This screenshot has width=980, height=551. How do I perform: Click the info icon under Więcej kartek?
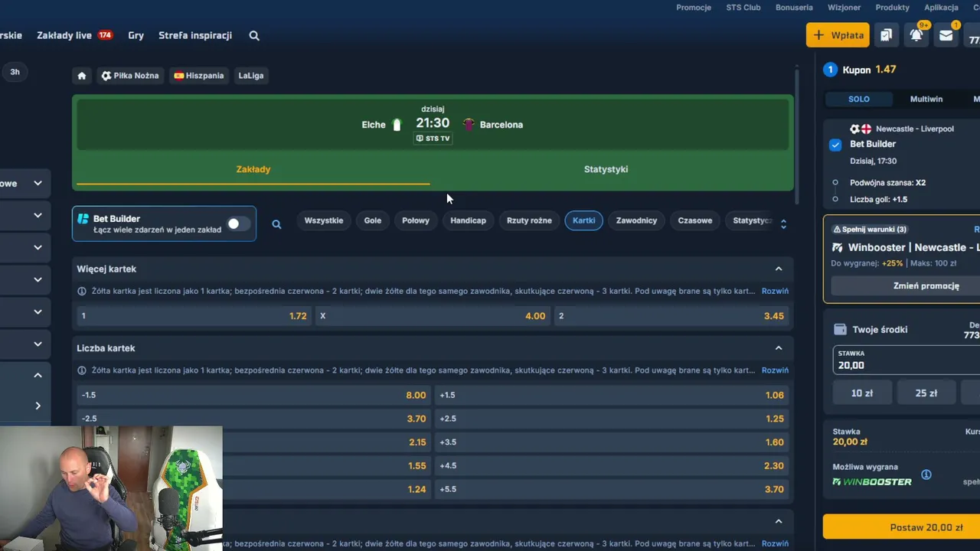coord(82,291)
